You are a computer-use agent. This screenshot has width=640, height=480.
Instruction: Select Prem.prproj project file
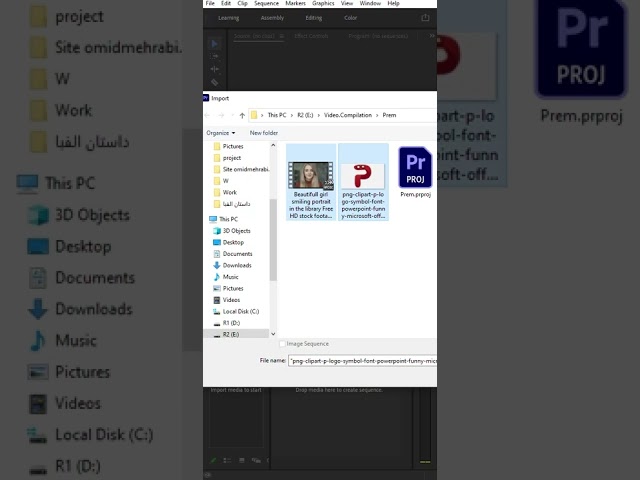(416, 172)
